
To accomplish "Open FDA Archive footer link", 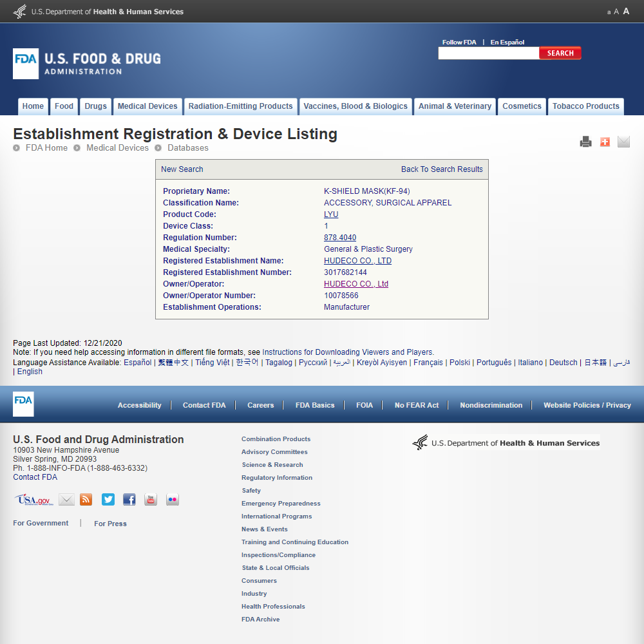I will 260,619.
